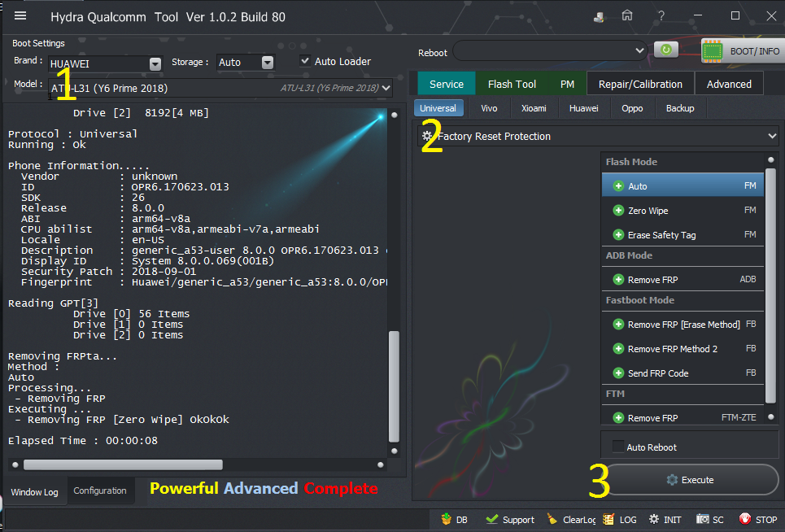Select FTM-ZTE Remove FRP option

683,417
